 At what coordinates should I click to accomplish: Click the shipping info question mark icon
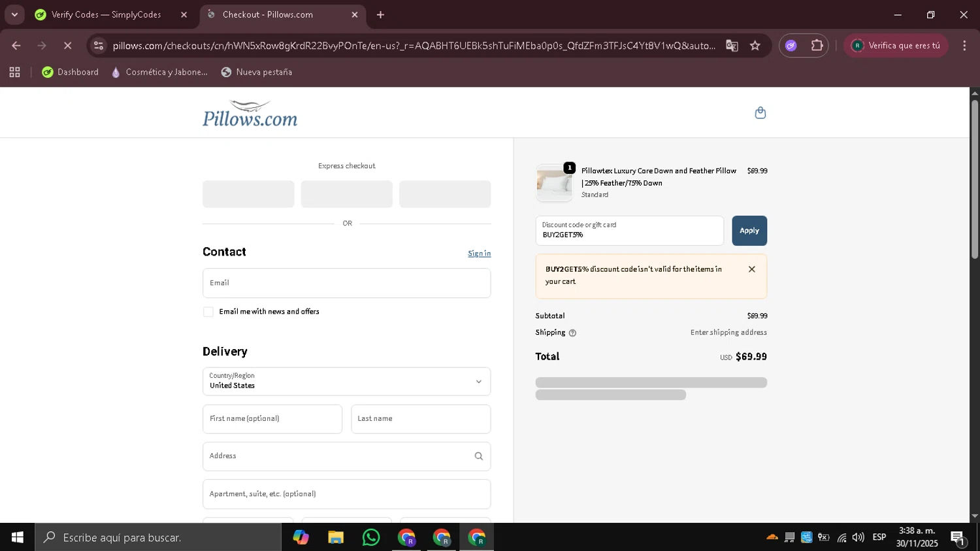[572, 333]
